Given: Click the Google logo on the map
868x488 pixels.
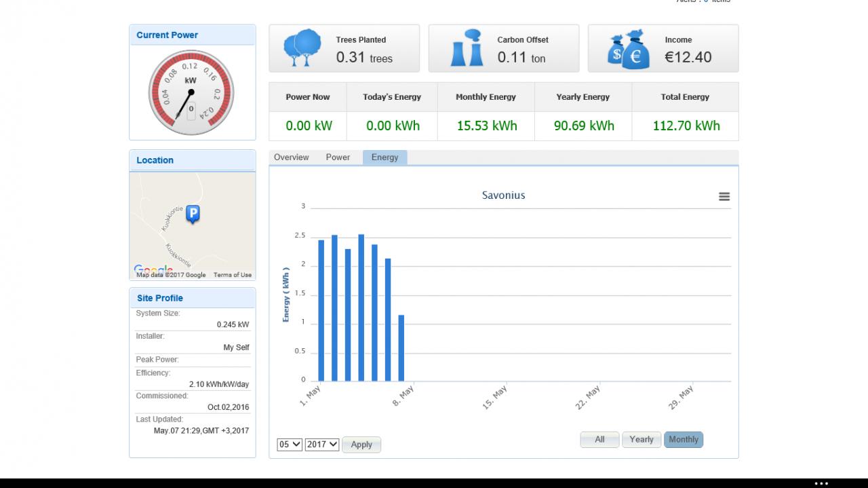Looking at the screenshot, I should (x=153, y=270).
